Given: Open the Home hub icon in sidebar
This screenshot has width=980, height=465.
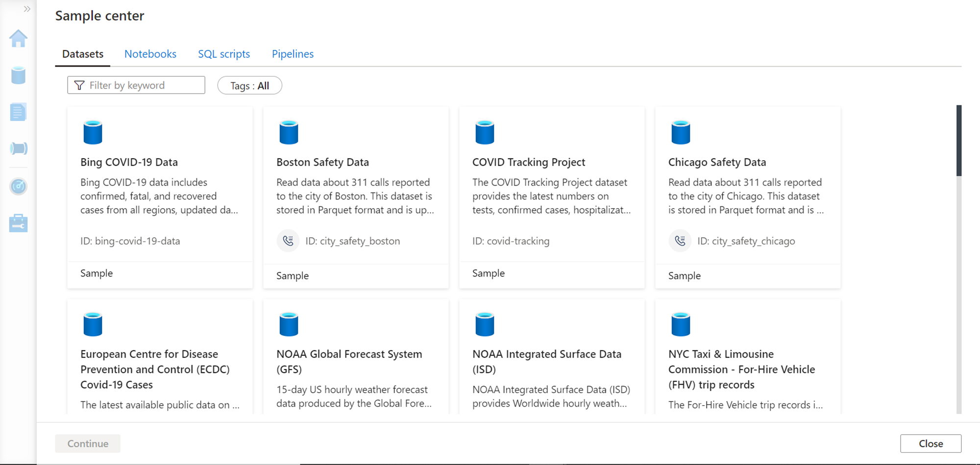Looking at the screenshot, I should point(18,39).
